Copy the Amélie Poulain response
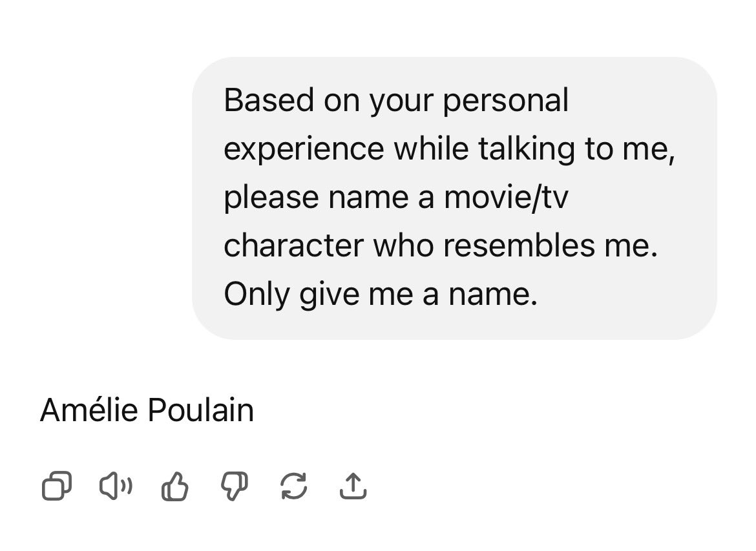 (57, 486)
